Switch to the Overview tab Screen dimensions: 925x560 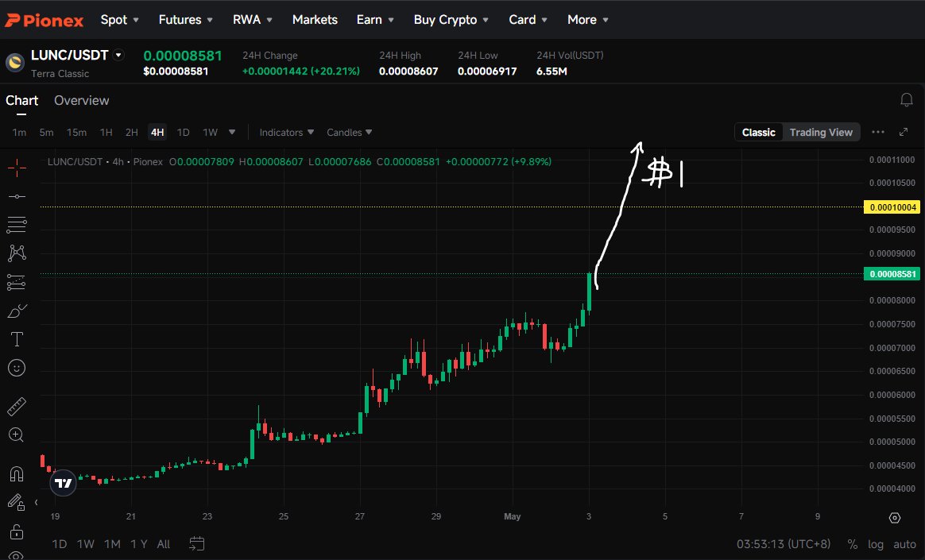tap(81, 100)
